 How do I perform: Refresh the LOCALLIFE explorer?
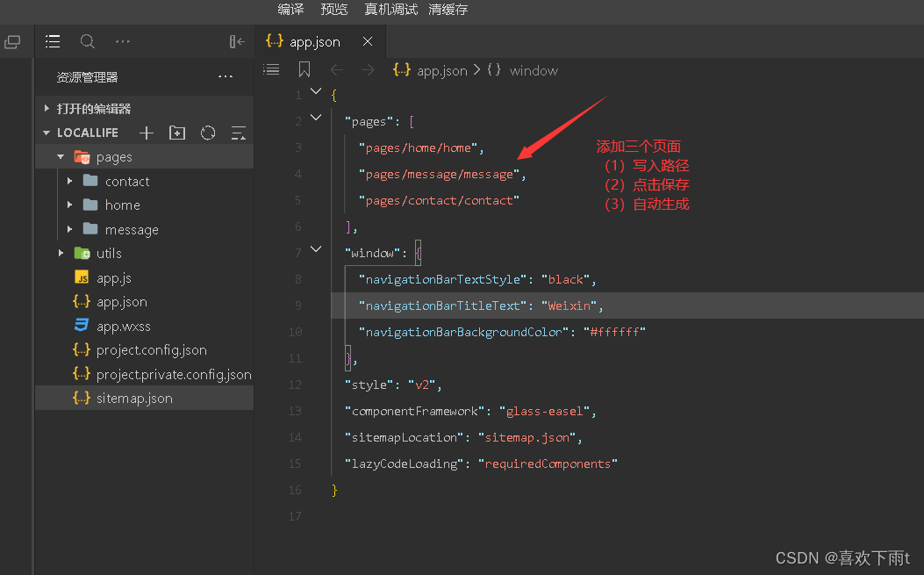(x=208, y=133)
